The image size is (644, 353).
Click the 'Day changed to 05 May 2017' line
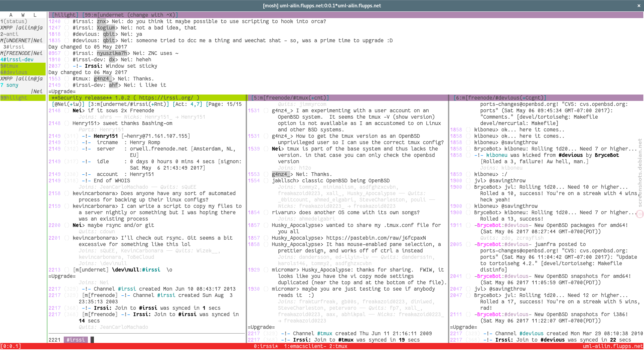(88, 47)
